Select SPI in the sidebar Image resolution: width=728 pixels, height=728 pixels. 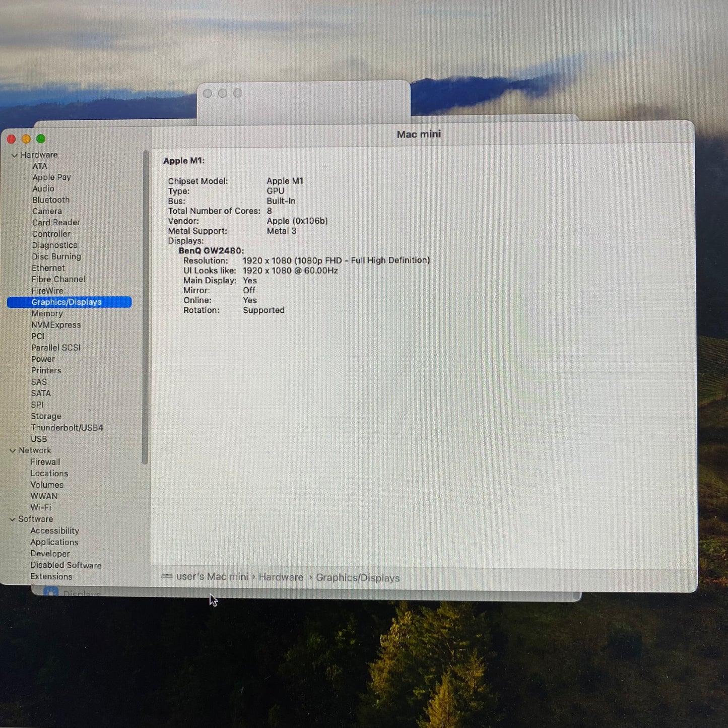tap(37, 405)
